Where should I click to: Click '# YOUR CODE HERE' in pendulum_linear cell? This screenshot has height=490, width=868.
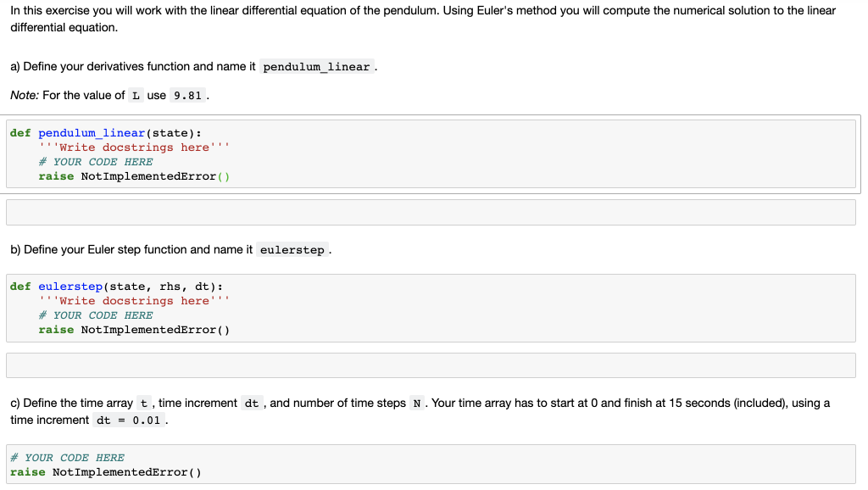(x=96, y=162)
